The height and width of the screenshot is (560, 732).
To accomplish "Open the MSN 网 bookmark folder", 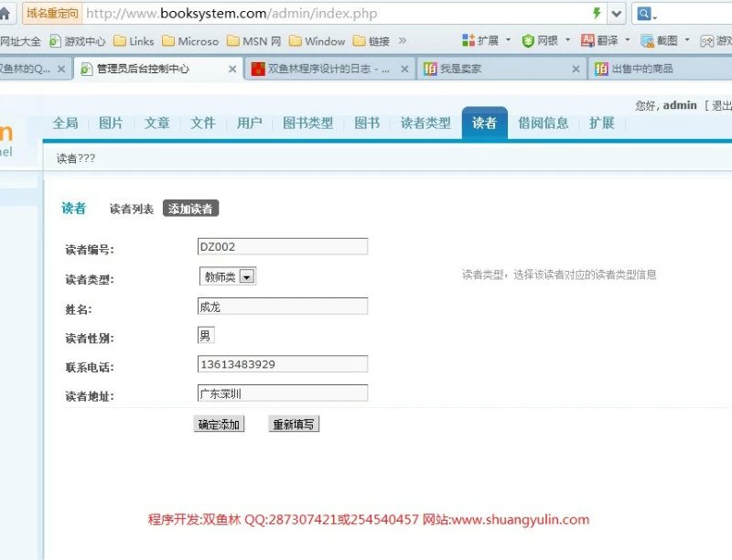I will [x=254, y=41].
